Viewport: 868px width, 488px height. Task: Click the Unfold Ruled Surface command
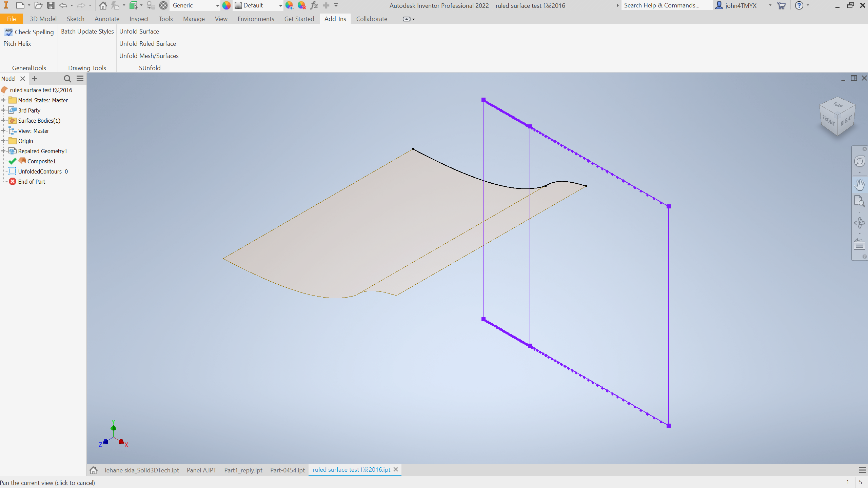tap(147, 44)
